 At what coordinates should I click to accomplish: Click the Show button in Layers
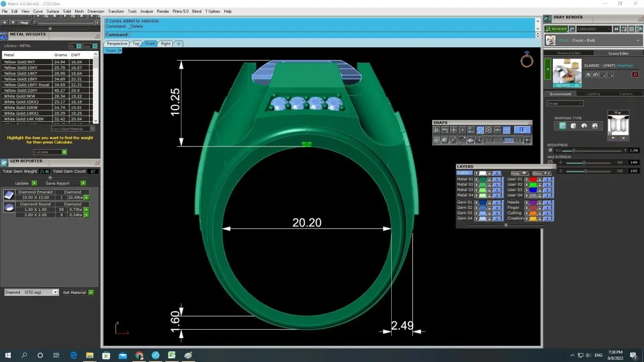coord(541,173)
